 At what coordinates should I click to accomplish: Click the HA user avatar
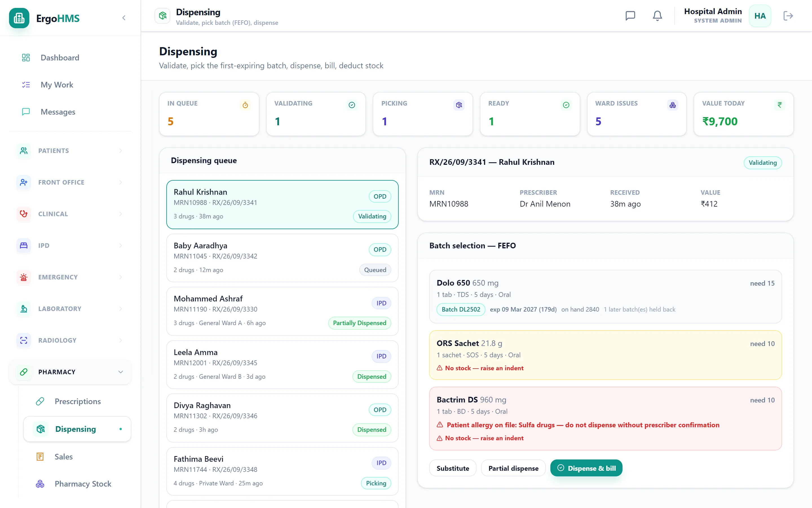[x=760, y=16]
